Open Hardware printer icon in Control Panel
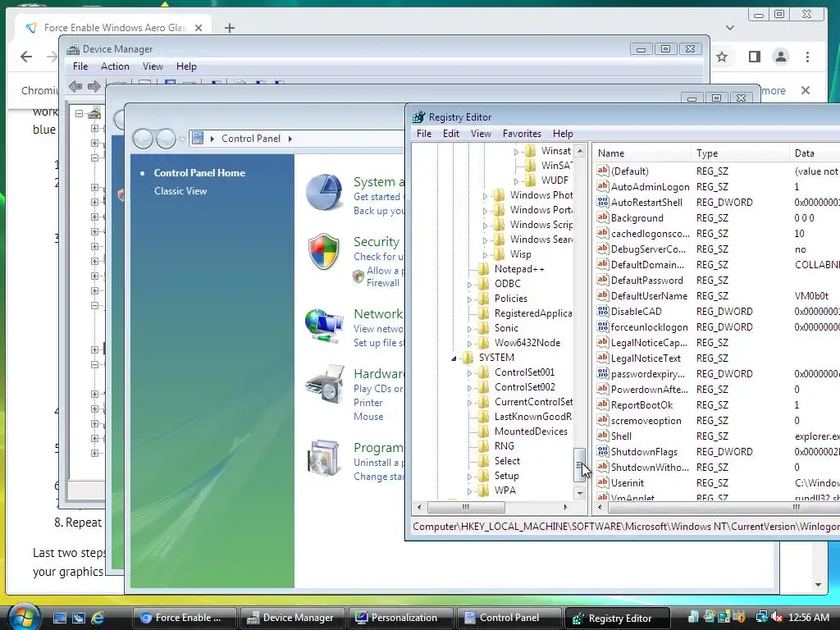840x630 pixels. 325,384
